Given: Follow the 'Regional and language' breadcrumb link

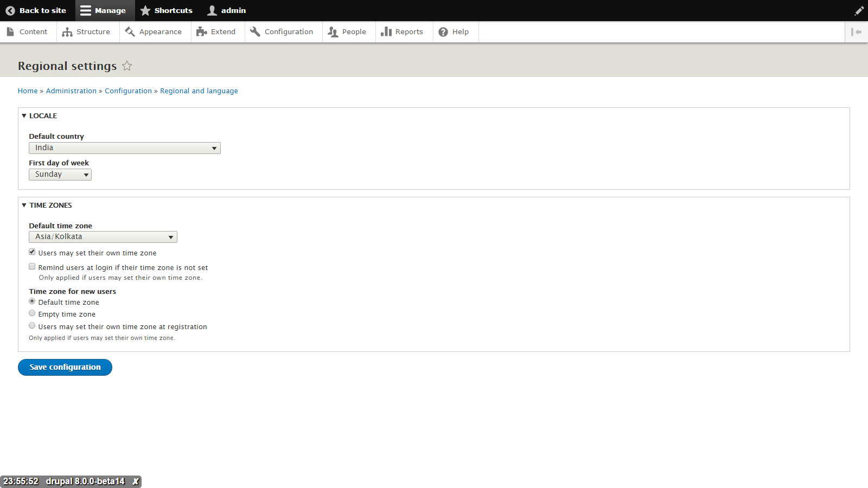Looking at the screenshot, I should [199, 91].
